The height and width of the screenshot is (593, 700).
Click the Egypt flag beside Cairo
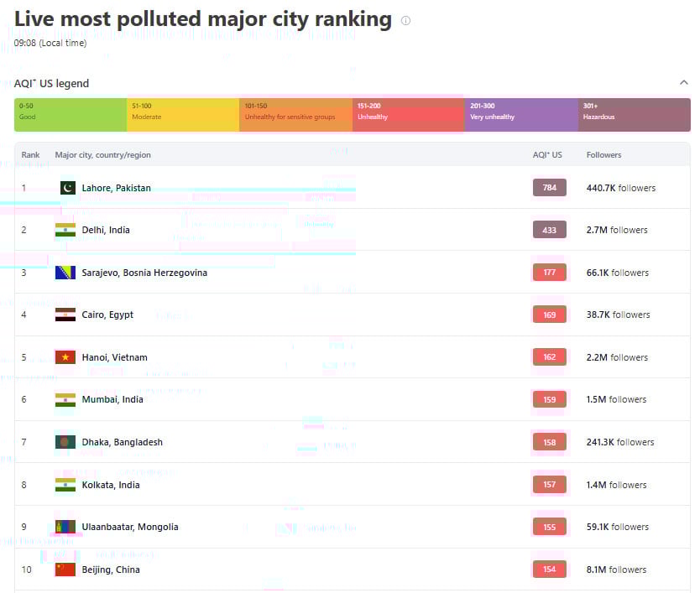(65, 315)
